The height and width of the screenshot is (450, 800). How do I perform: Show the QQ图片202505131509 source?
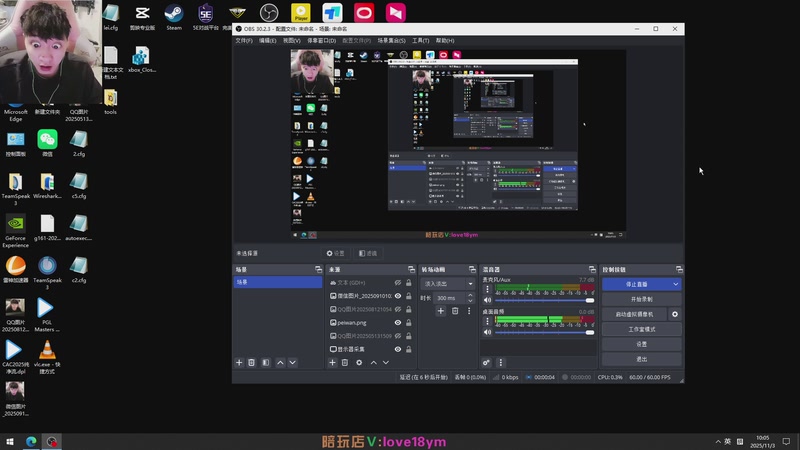pos(398,336)
